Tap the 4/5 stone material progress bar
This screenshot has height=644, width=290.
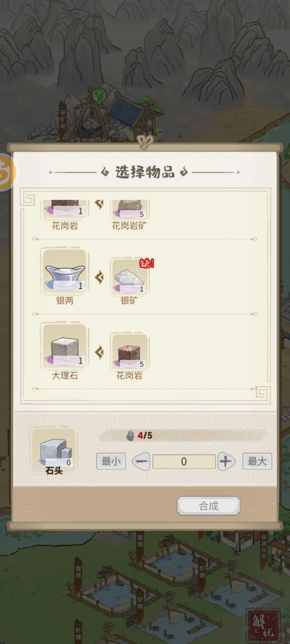pos(183,435)
